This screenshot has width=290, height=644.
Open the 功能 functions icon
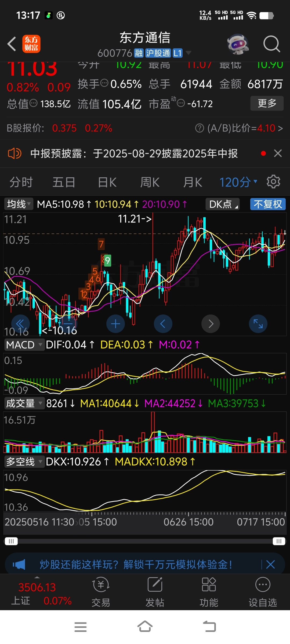point(209,592)
